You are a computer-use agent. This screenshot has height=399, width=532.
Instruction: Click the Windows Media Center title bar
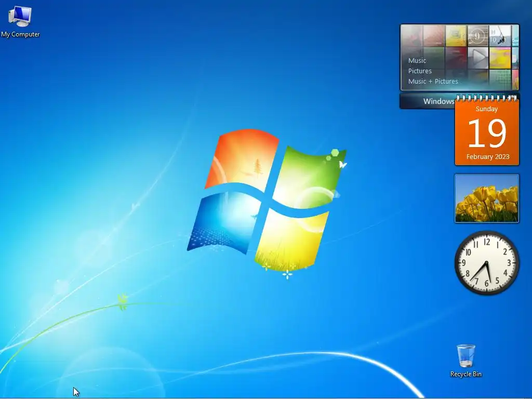[x=428, y=101]
